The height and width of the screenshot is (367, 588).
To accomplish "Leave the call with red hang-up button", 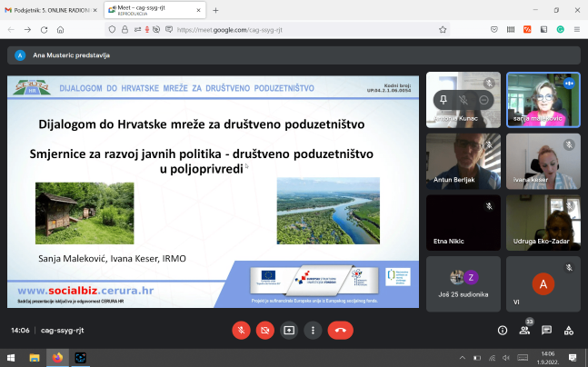I will (x=342, y=331).
